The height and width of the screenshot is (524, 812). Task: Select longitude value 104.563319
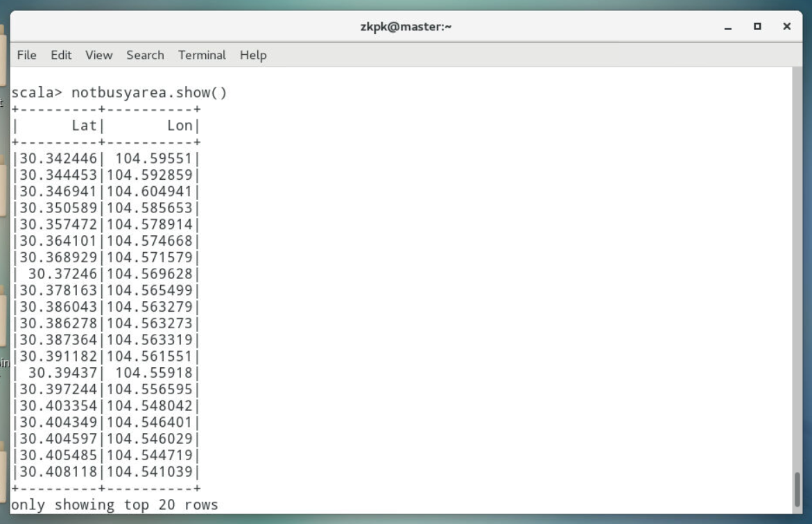[150, 340]
